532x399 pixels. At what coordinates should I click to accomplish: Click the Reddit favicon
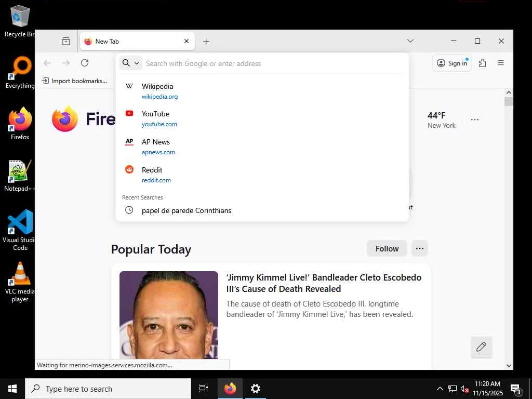pos(129,169)
